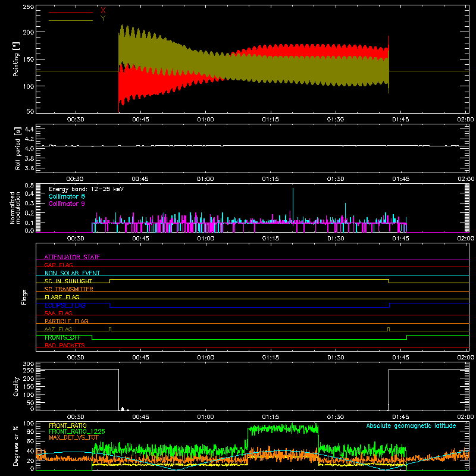Click the 01:45 time label under Quality plot
The height and width of the screenshot is (476, 476).
click(x=400, y=417)
